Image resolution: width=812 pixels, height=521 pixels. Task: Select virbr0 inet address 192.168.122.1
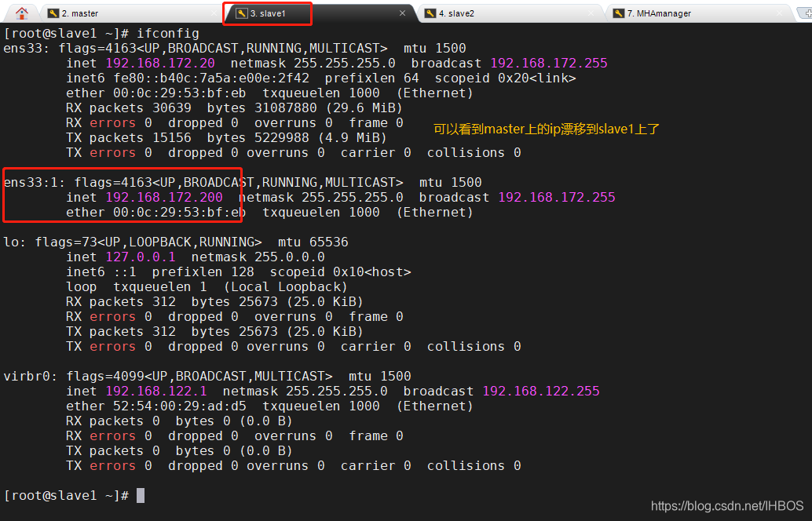(156, 391)
